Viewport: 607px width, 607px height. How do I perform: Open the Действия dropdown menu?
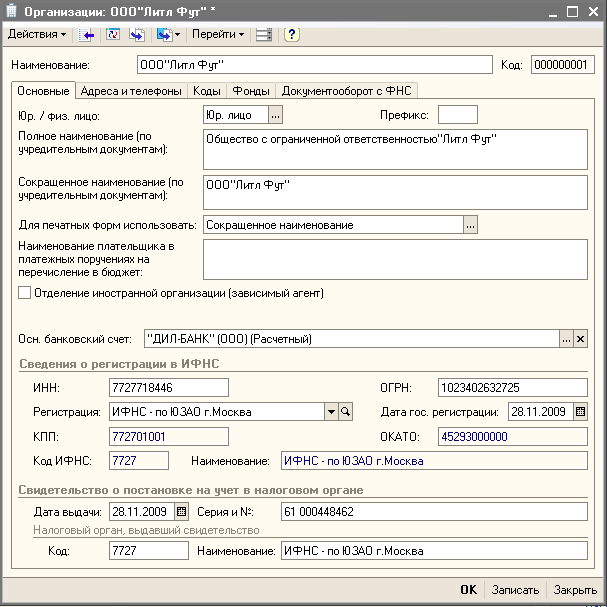[x=37, y=34]
